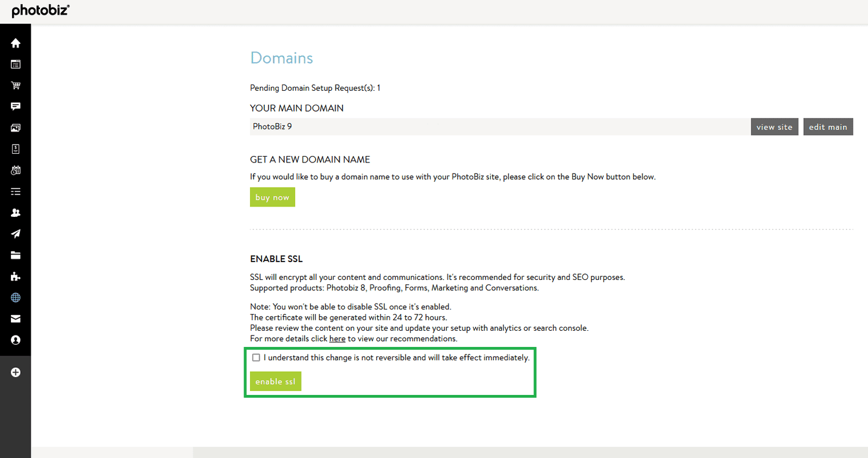This screenshot has height=458, width=868.
Task: Check the SSL irreversible change acknowledgment box
Action: [256, 357]
